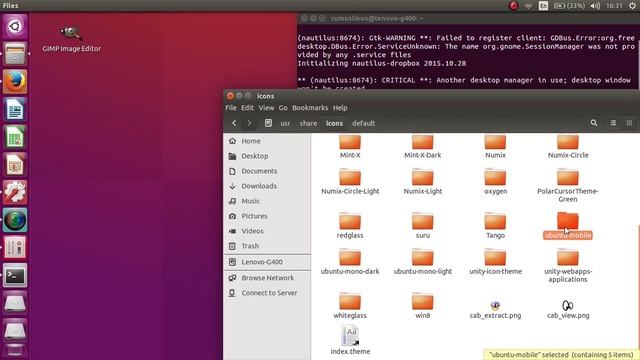The height and width of the screenshot is (360, 640).
Task: Click Browse Network in the sidebar
Action: pyautogui.click(x=267, y=278)
